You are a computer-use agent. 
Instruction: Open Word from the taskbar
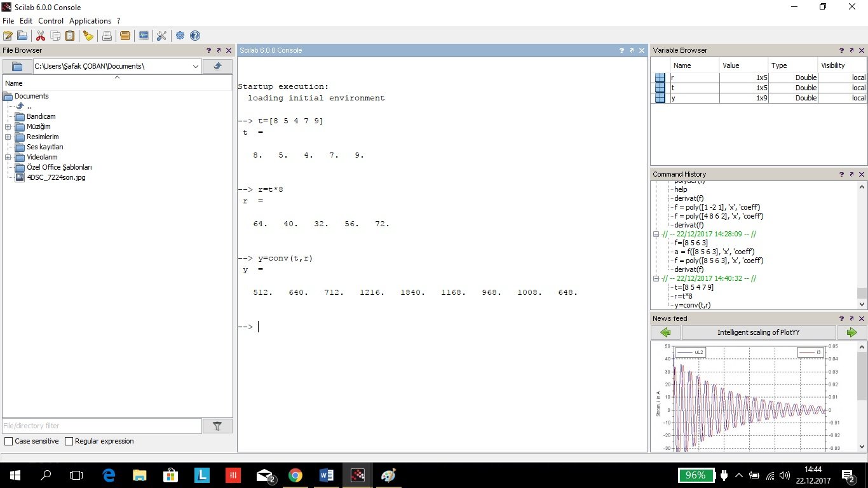327,475
